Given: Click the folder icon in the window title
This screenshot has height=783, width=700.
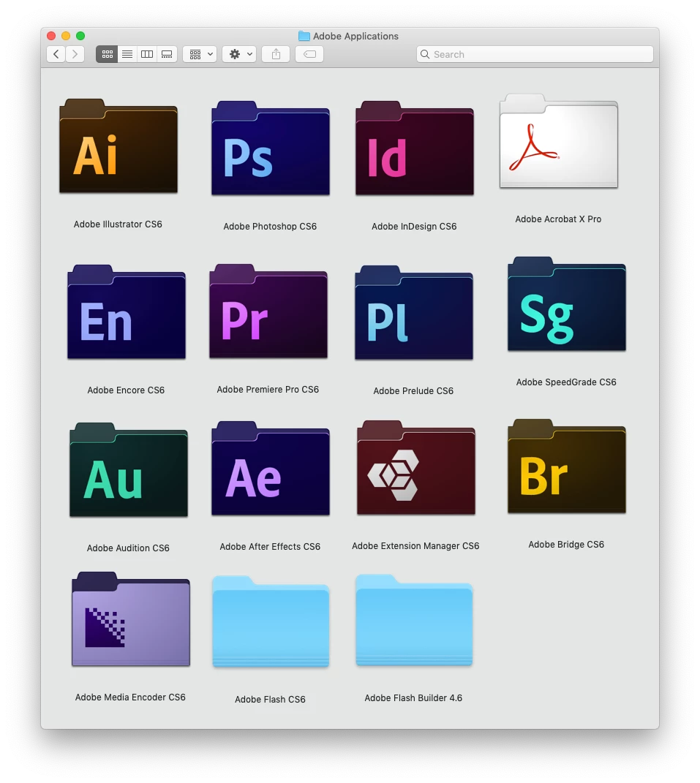Looking at the screenshot, I should [304, 36].
